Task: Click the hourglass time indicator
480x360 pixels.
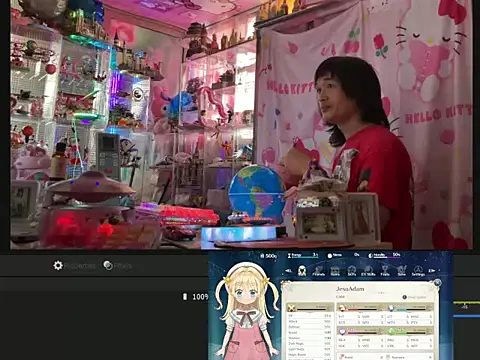Action: click(289, 255)
